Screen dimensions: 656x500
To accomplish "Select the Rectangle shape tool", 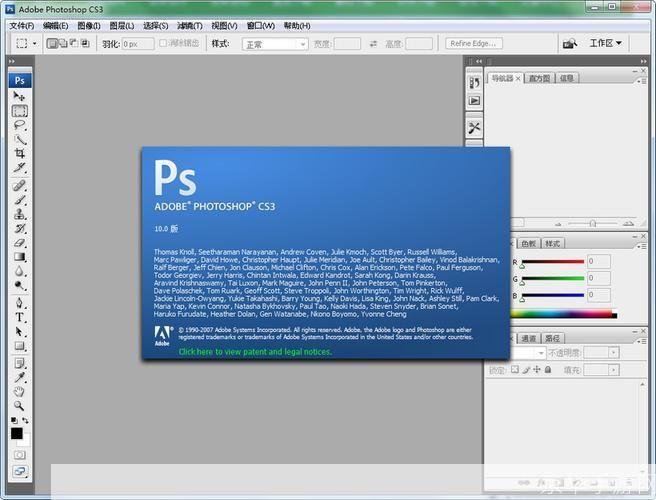I will pos(19,346).
